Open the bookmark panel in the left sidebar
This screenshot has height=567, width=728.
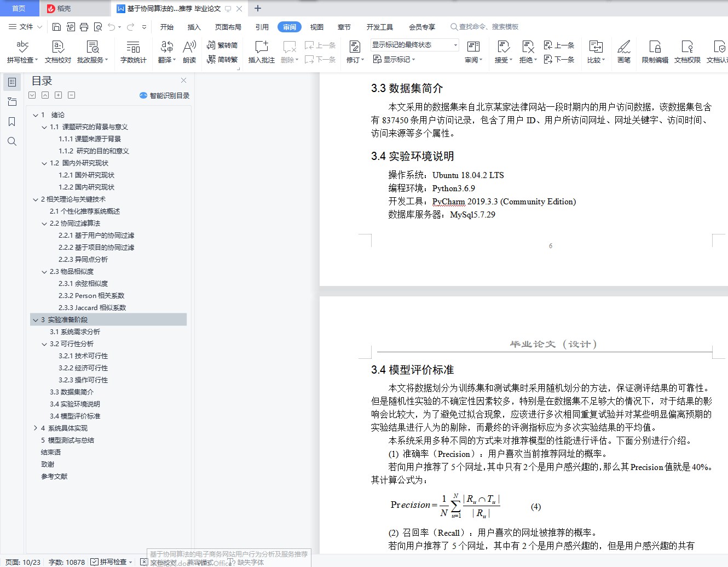tap(12, 122)
